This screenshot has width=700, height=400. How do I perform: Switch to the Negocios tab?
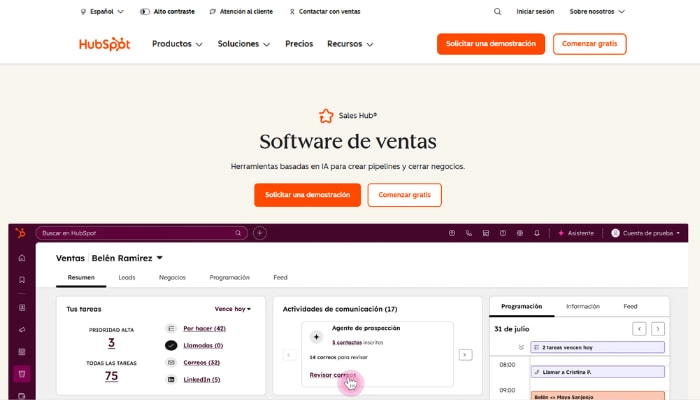172,277
